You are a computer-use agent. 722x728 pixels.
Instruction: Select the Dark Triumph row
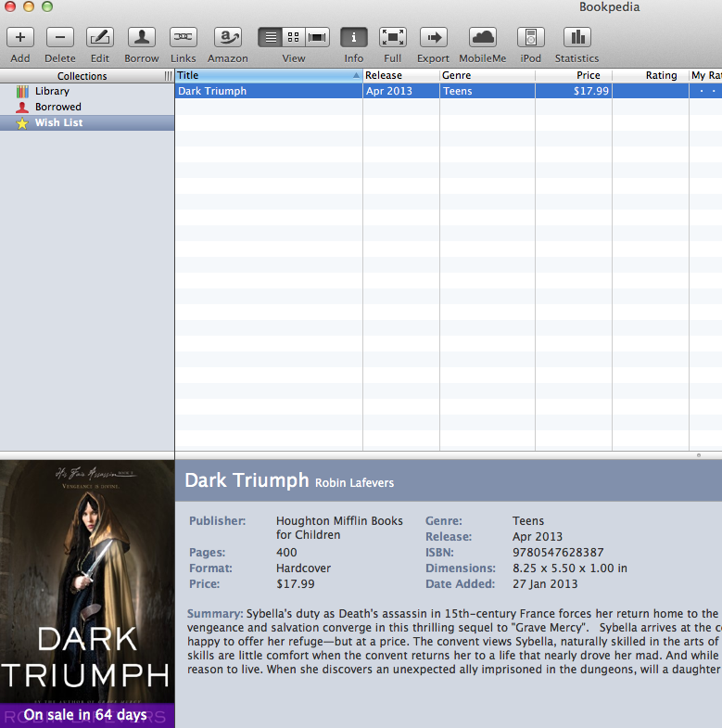pos(449,91)
